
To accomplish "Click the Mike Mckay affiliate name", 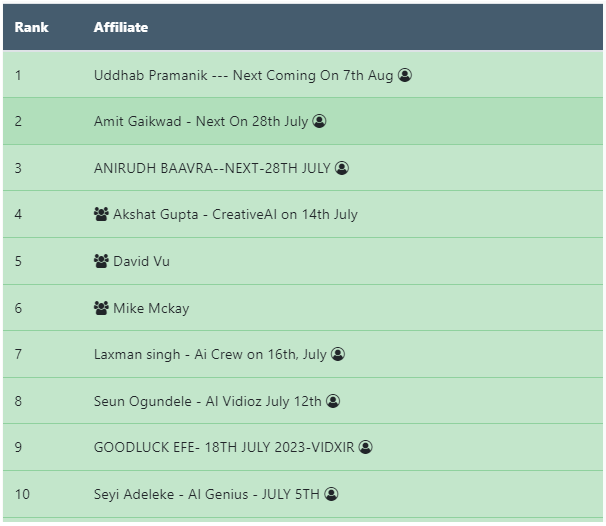I will pos(151,308).
